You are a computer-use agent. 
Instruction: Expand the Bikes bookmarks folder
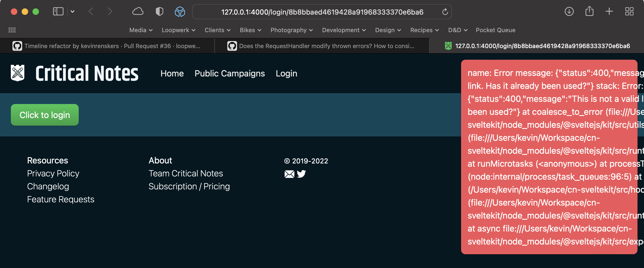[x=251, y=30]
